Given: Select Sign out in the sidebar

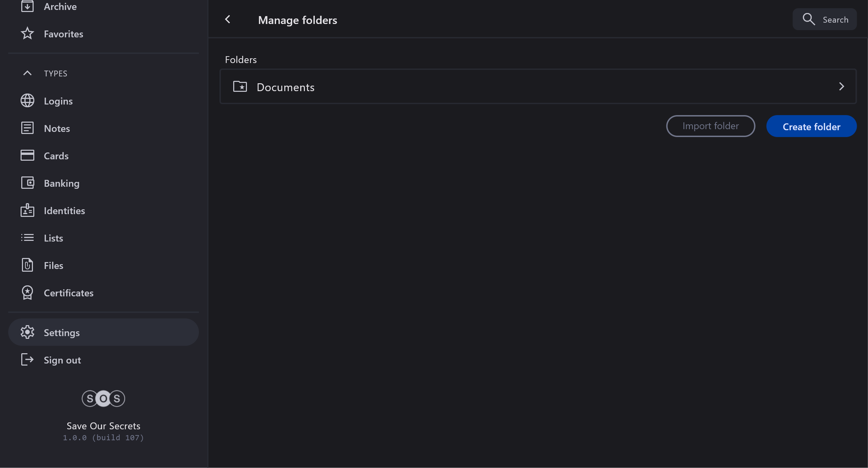Looking at the screenshot, I should (x=62, y=360).
